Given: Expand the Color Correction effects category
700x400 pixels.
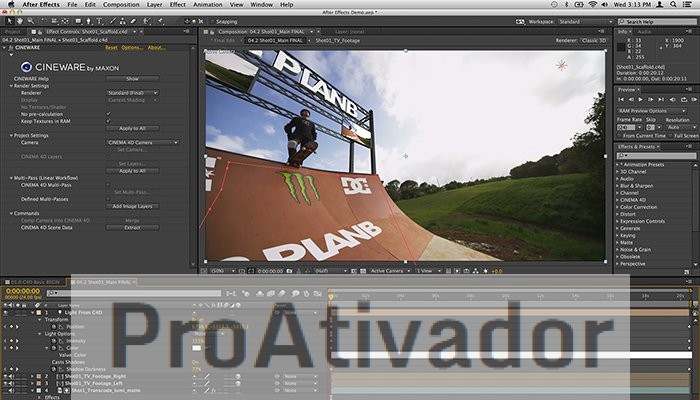Looking at the screenshot, I should point(618,207).
